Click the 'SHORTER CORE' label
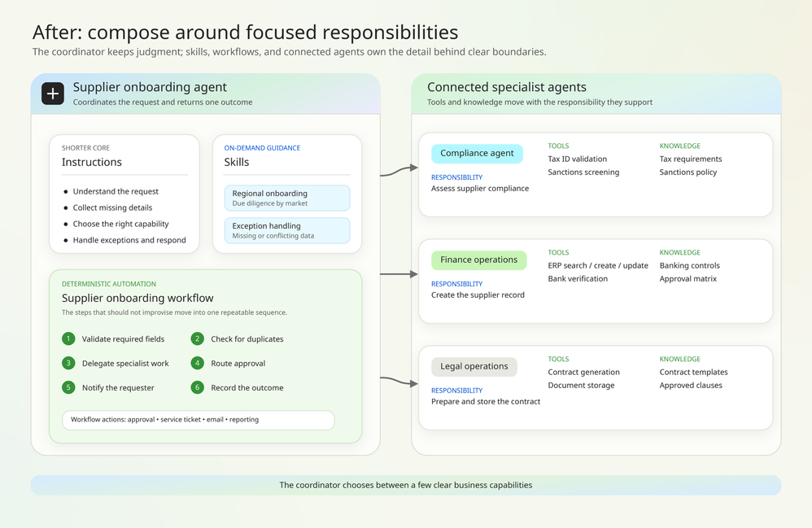Screen dimensions: 812x528 coord(85,148)
